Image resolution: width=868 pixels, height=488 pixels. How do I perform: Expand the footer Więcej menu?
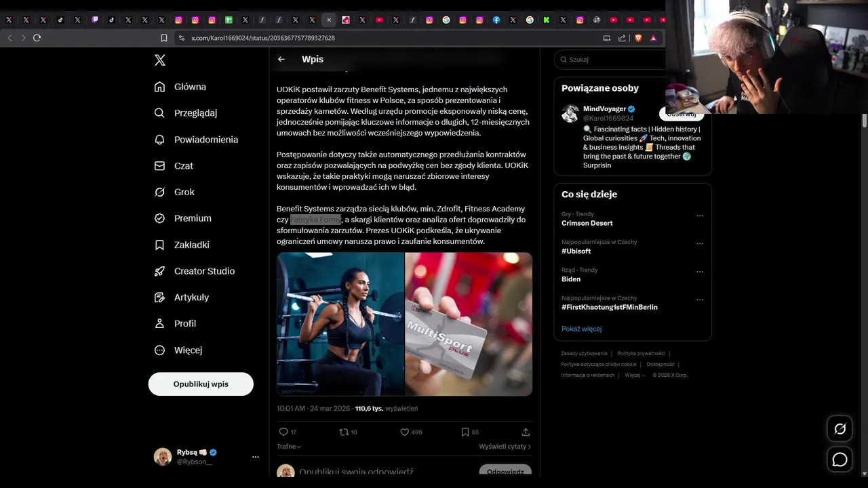pos(634,375)
